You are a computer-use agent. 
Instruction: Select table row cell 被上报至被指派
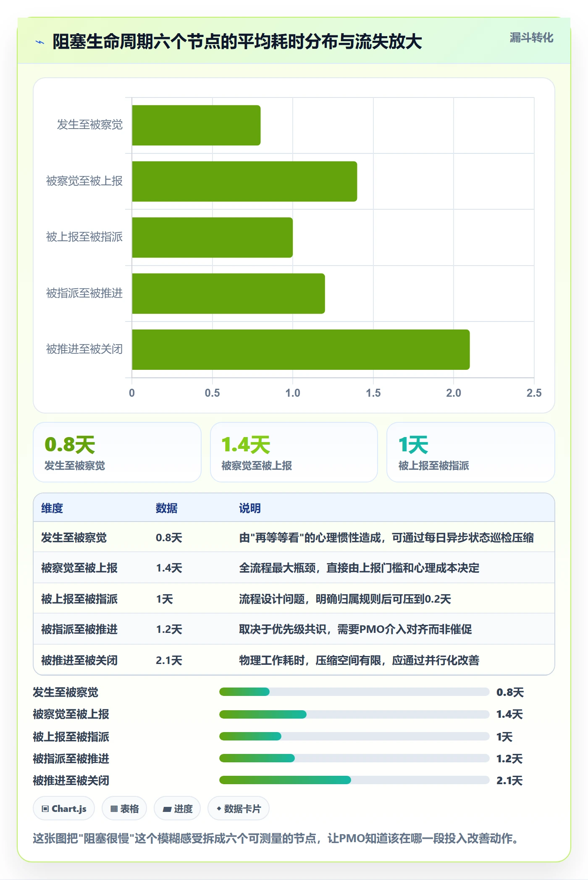[79, 599]
